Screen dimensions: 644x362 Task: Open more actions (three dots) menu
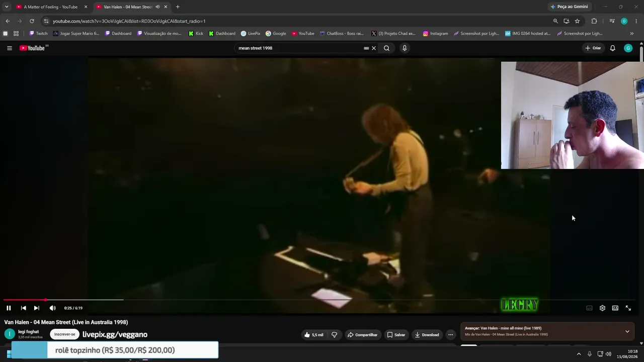point(451,335)
